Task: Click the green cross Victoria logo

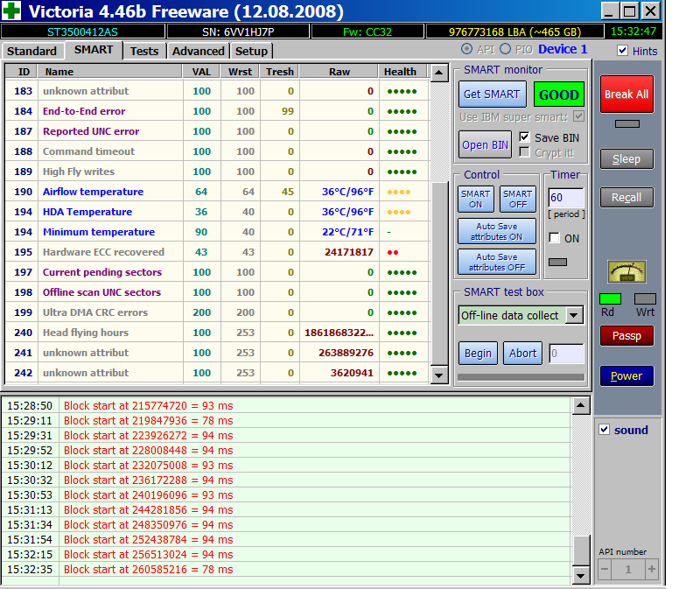Action: click(x=12, y=11)
